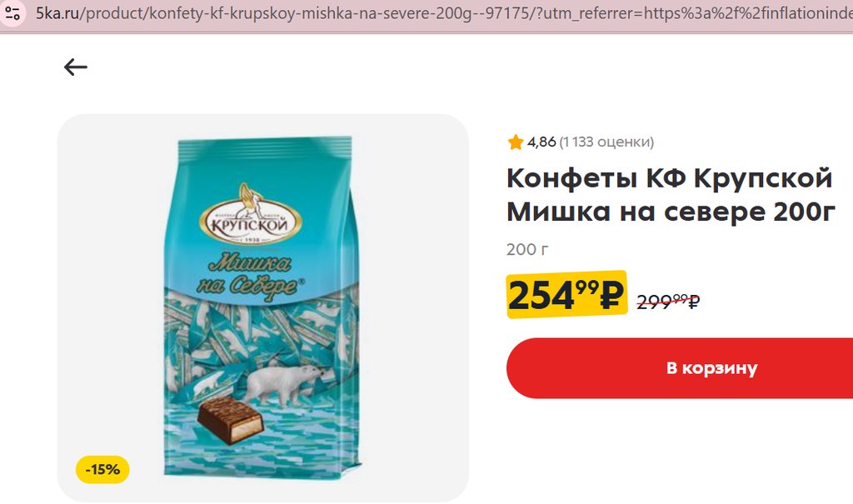
Task: Click the 200 г weight label
Action: click(x=527, y=249)
